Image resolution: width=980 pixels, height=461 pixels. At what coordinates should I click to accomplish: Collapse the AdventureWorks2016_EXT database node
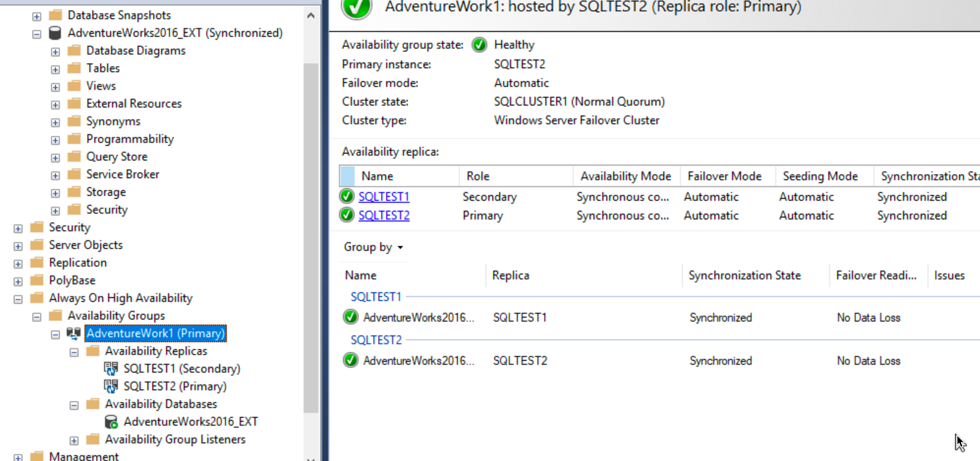[37, 34]
